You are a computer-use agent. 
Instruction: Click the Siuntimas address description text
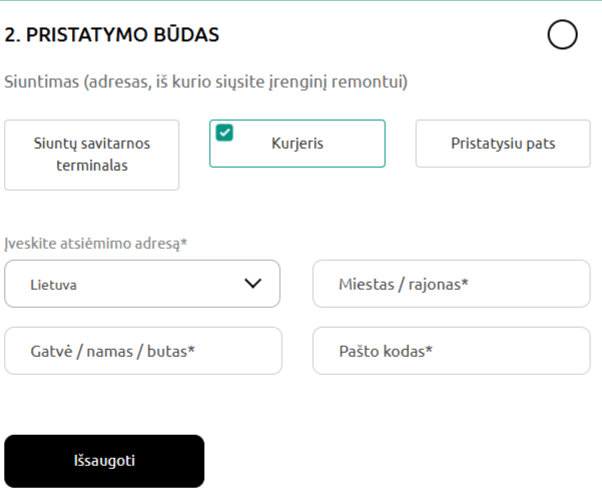(206, 81)
